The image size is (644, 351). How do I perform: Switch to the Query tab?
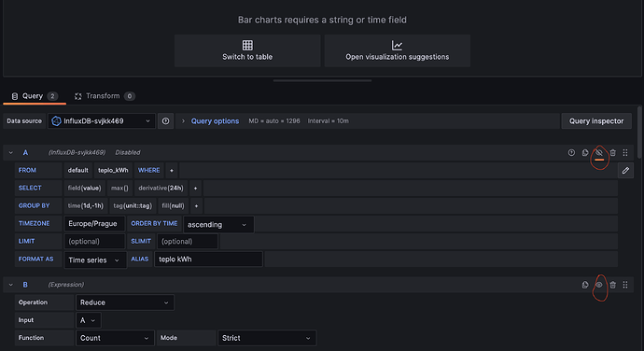[35, 96]
